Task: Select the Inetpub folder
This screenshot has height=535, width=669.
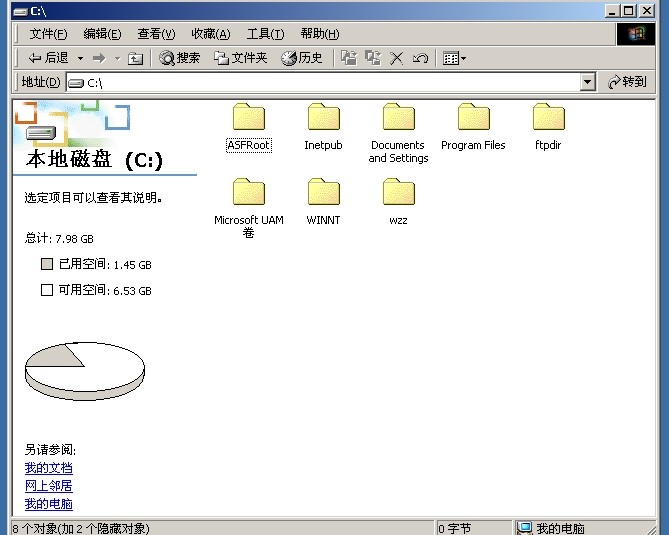Action: tap(323, 127)
